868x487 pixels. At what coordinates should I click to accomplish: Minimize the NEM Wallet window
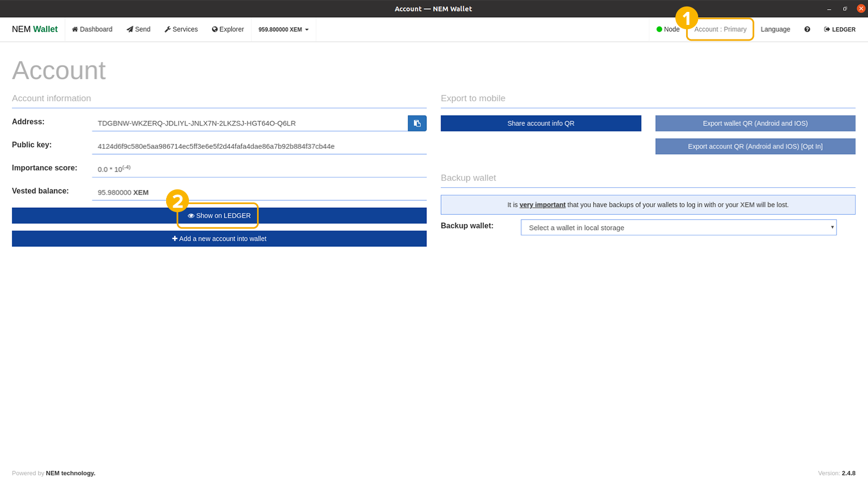[829, 9]
